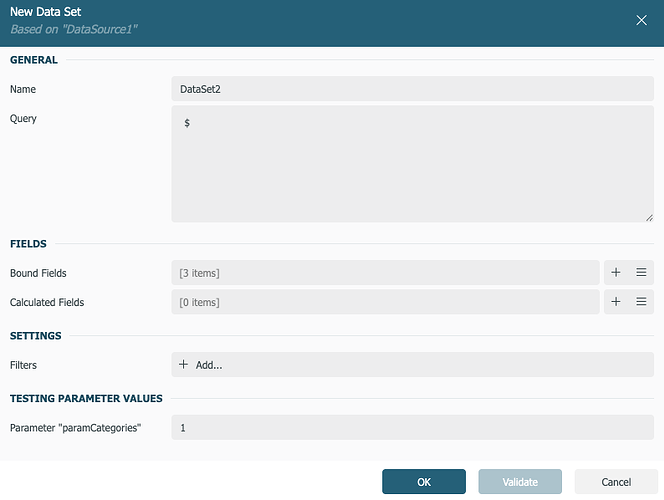Expand the Calculated Fields 0 items box
This screenshot has height=500, width=664.
(x=385, y=302)
